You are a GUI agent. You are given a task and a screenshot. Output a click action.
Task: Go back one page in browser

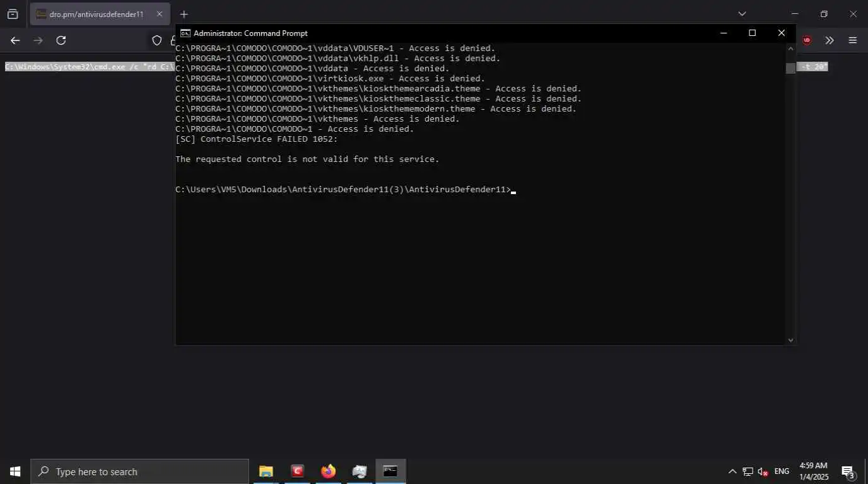point(15,40)
